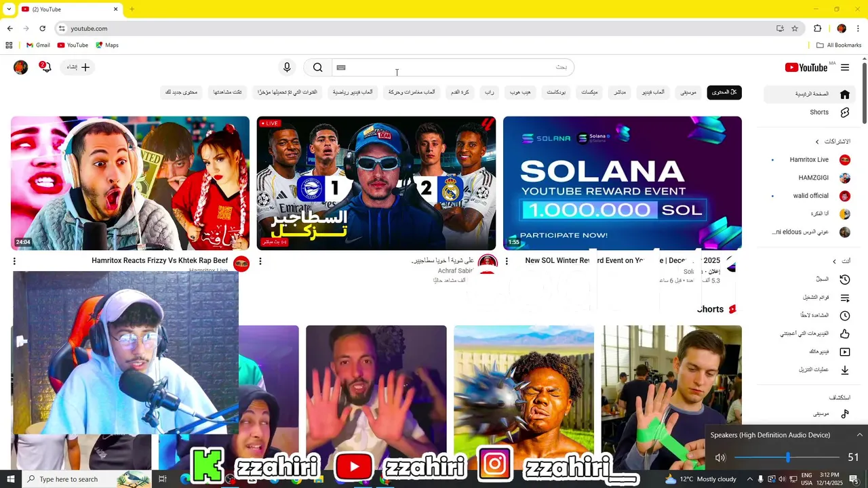This screenshot has height=488, width=868.
Task: Open a new browser tab
Action: [132, 9]
